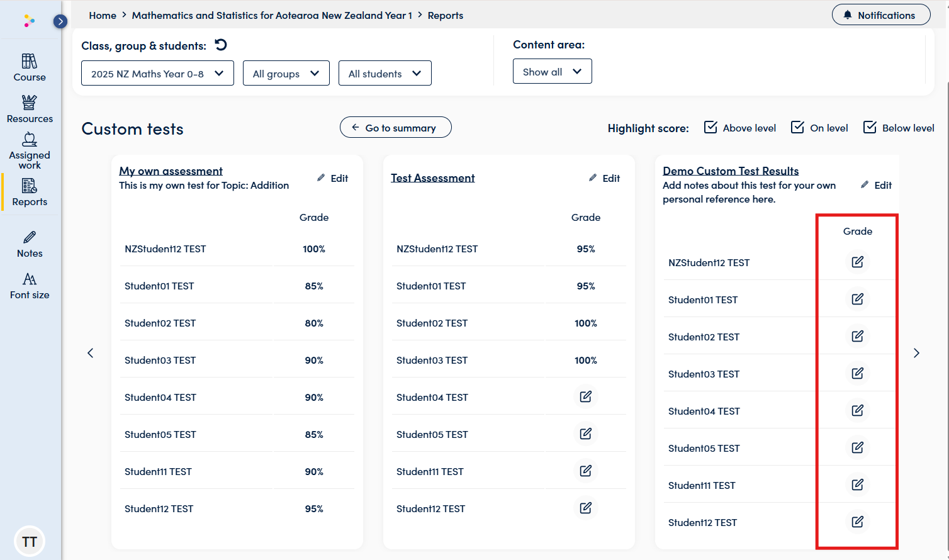Add grade for Student12 TEST in Demo Custom Test
This screenshot has height=560, width=949.
tap(858, 522)
